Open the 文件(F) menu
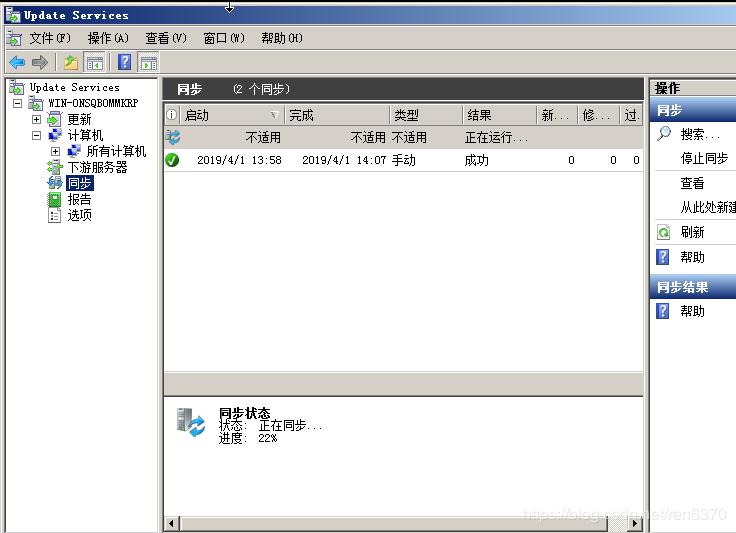This screenshot has width=736, height=533. click(x=50, y=38)
